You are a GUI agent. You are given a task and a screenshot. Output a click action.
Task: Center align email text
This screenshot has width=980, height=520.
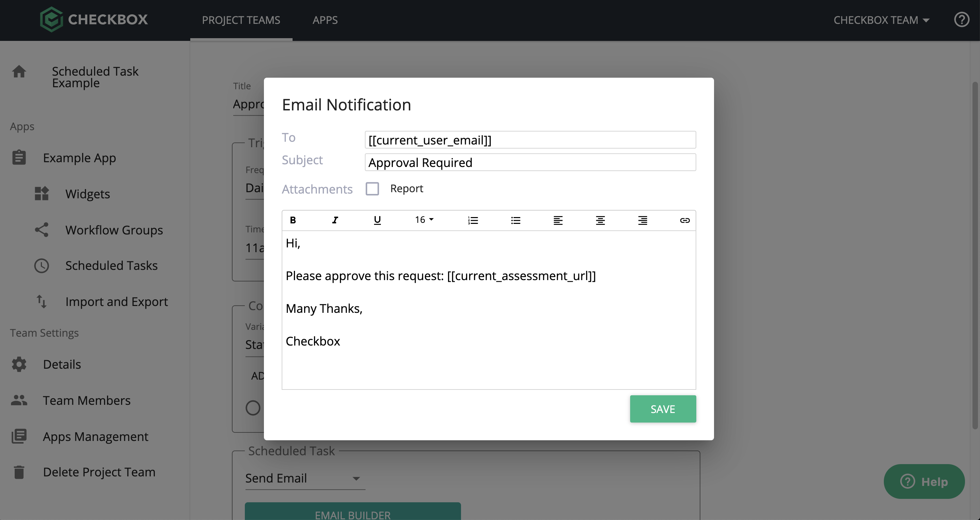coord(600,220)
